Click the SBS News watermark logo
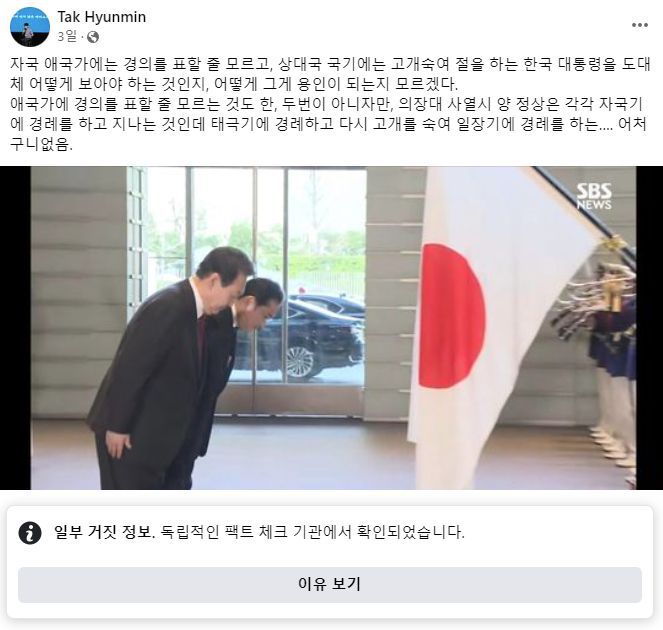This screenshot has height=630, width=663. 594,196
